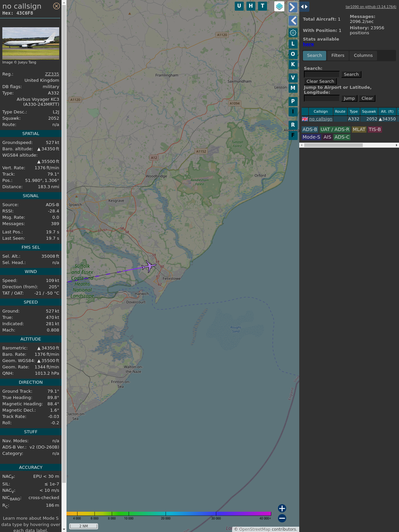Select the aircraft icon on the map
399x532 pixels.
149,266
